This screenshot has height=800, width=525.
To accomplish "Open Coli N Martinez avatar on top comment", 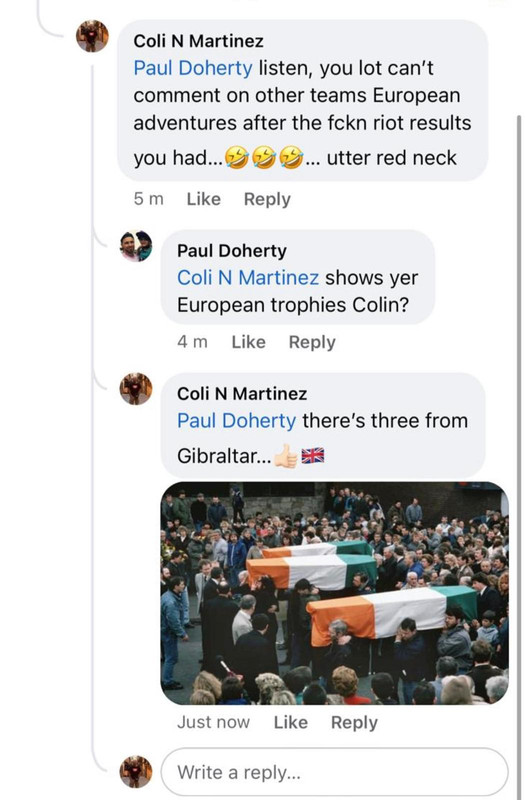I will 92,36.
